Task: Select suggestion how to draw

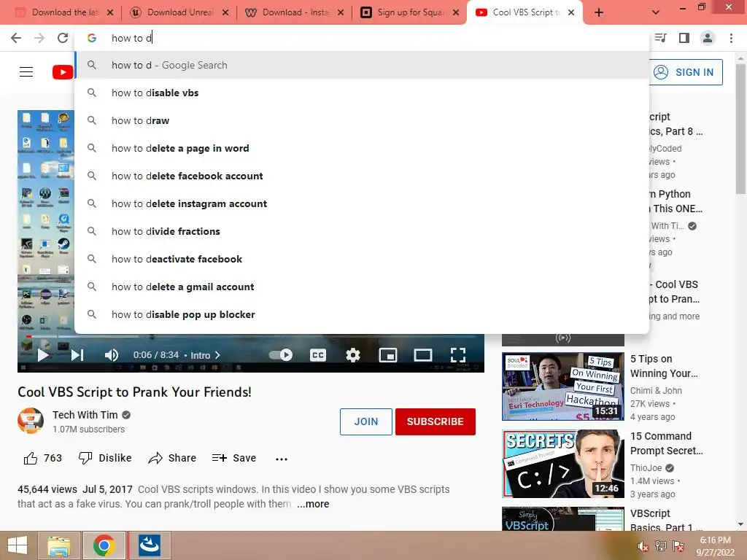Action: tap(362, 120)
